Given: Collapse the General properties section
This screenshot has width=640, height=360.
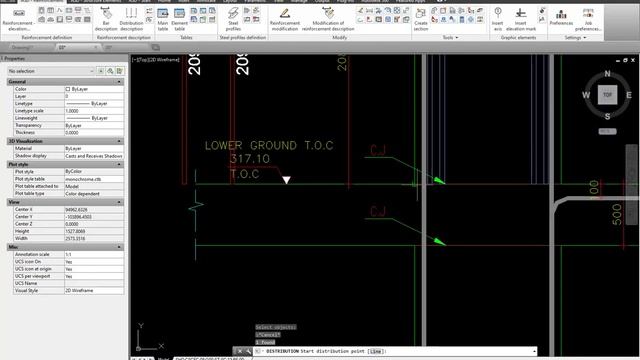Looking at the screenshot, I should tap(119, 82).
